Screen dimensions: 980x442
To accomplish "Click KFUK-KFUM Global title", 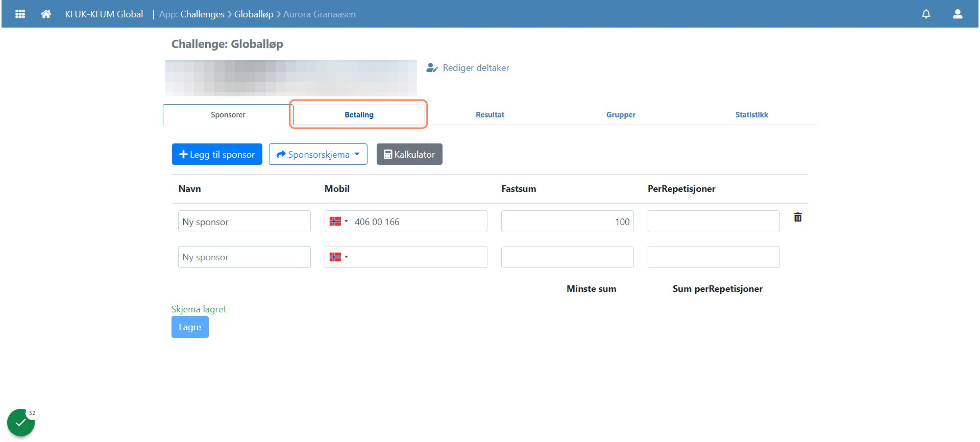I will tap(104, 14).
